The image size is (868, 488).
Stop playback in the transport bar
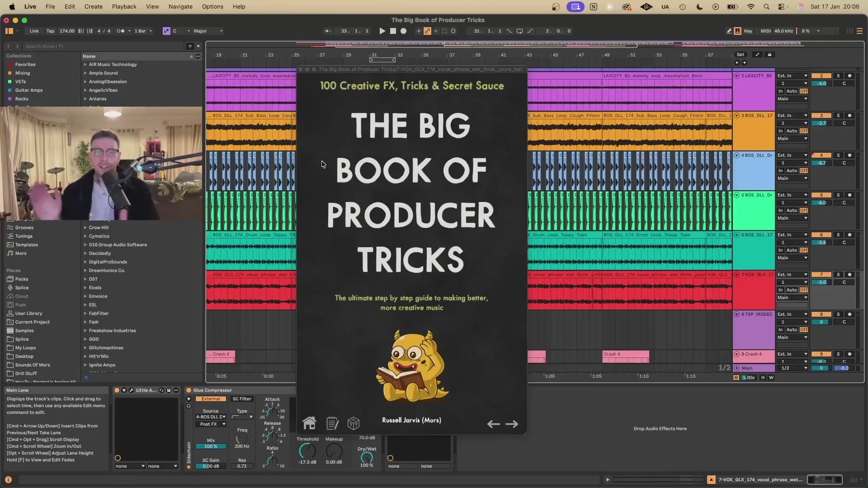(393, 31)
